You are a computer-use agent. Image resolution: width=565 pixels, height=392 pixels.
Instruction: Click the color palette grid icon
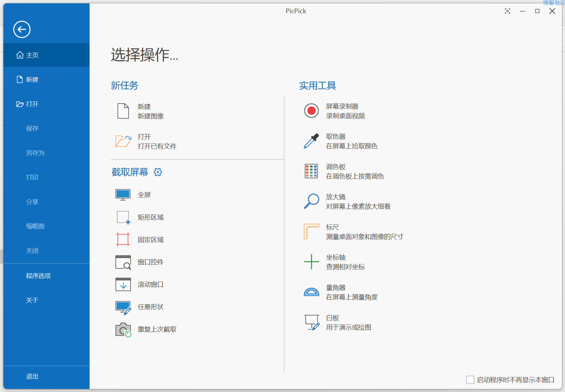tap(311, 171)
